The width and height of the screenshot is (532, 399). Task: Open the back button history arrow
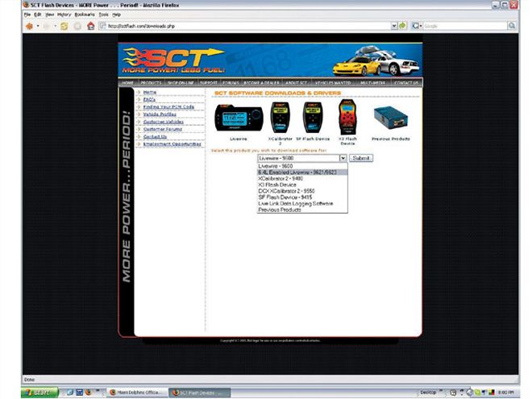[x=38, y=26]
